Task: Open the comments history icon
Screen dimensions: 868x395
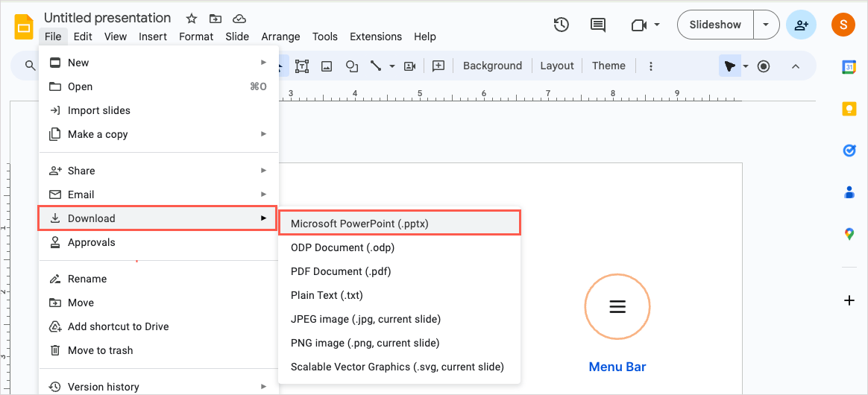Action: [597, 25]
